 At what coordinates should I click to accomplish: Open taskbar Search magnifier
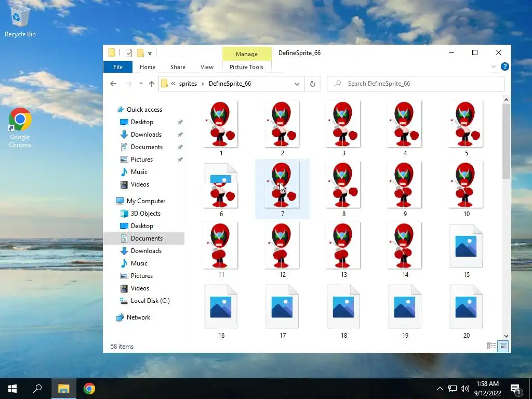[x=37, y=389]
